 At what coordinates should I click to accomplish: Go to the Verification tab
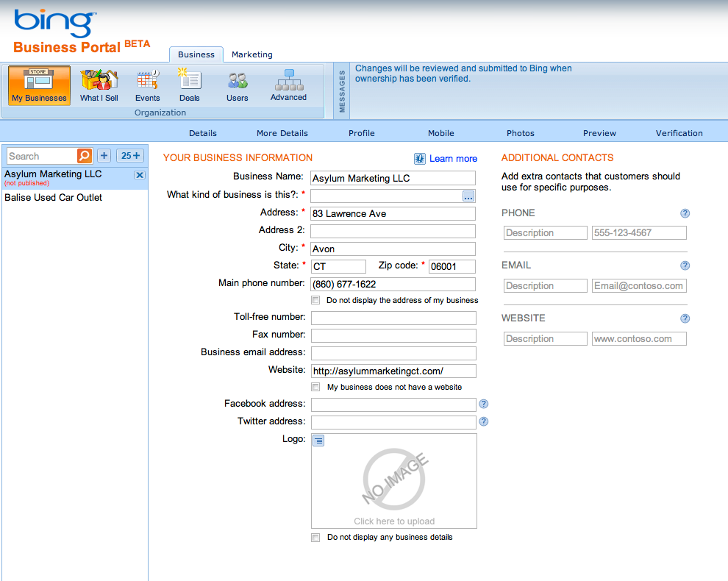[679, 133]
